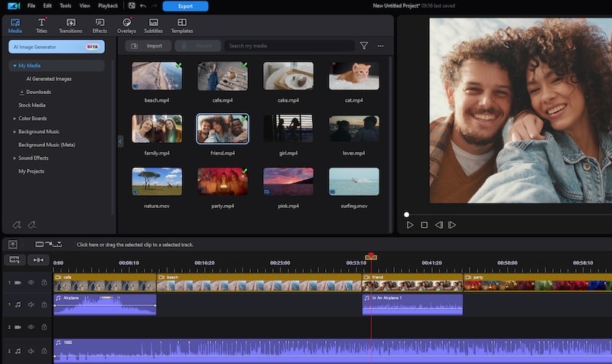Click the Search my media field

290,46
